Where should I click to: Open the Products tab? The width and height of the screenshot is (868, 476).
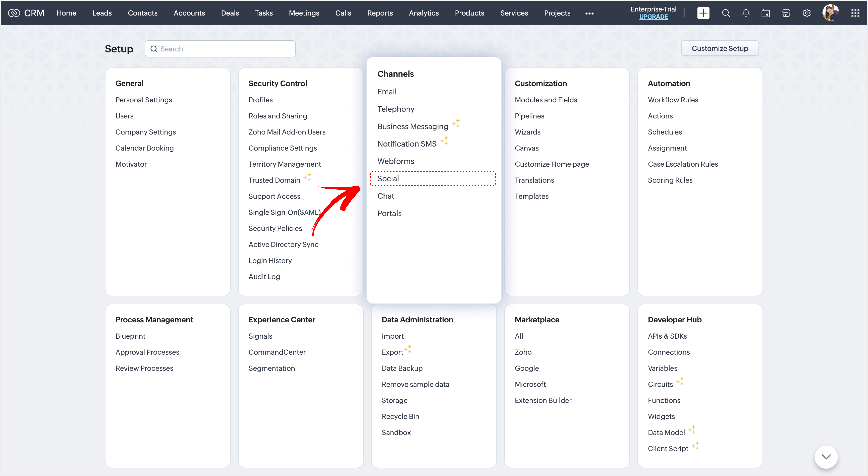(x=469, y=13)
